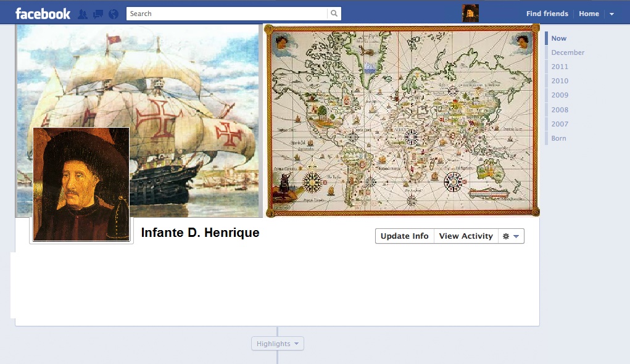630x364 pixels.
Task: Click the search magnifier button
Action: [x=334, y=14]
